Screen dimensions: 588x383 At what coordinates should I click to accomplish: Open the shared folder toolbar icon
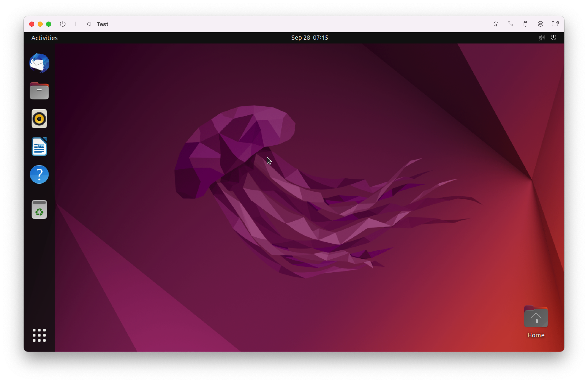pos(555,24)
